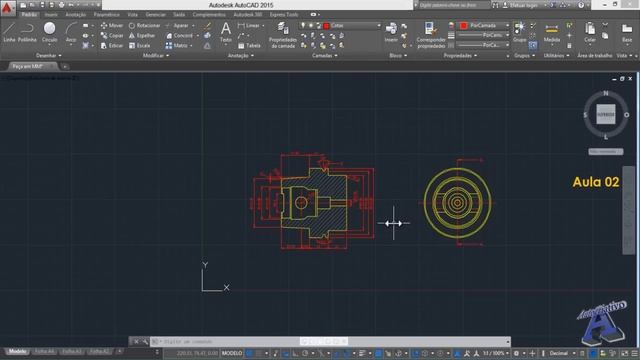Click the Copiar (Copy) tool
The image size is (640, 360).
[112, 36]
